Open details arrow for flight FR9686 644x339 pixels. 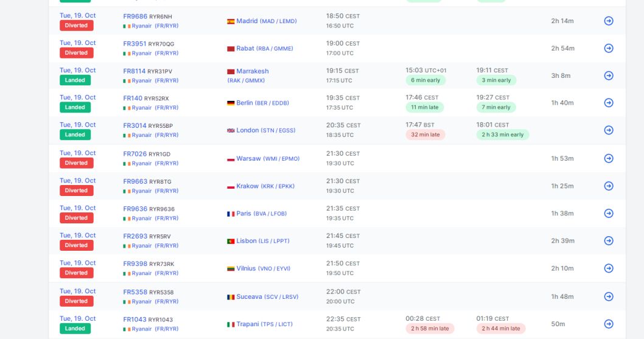click(609, 21)
